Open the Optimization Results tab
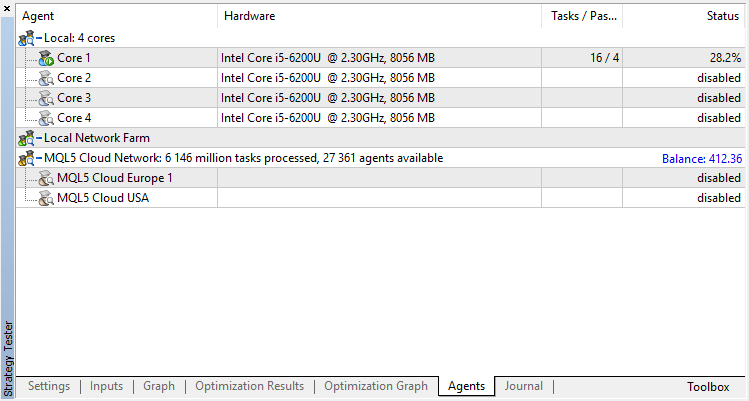This screenshot has height=401, width=749. pyautogui.click(x=249, y=386)
